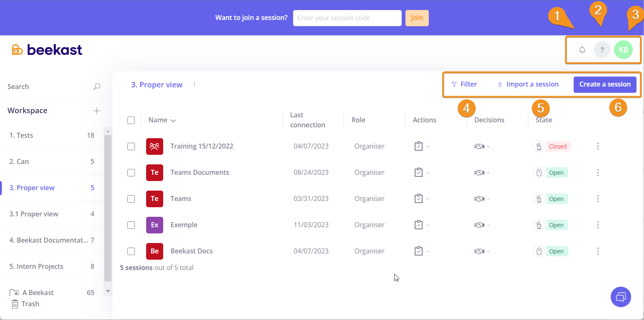644x320 pixels.
Task: Click state mode icon for Beekast Docs
Action: coord(539,251)
